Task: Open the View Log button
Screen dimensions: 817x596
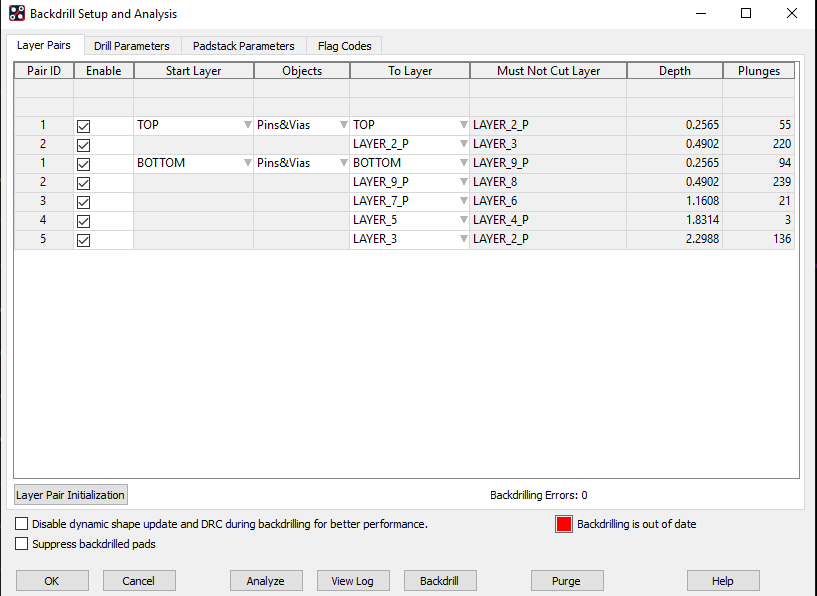Action: tap(353, 581)
